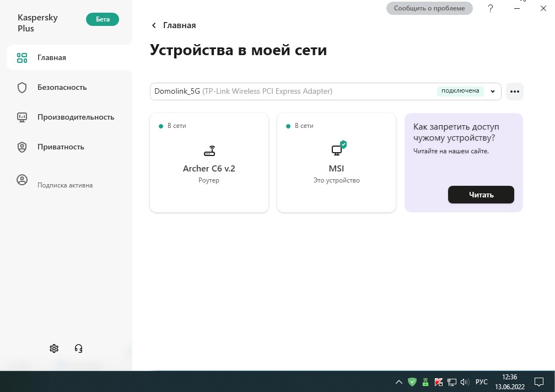Select Безопасность in the sidebar menu
The height and width of the screenshot is (392, 555).
pyautogui.click(x=62, y=88)
